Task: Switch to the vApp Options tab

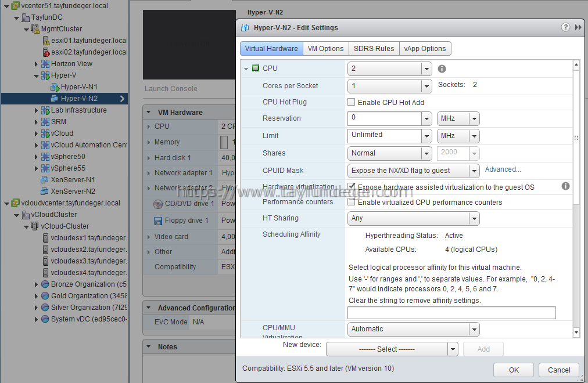Action: click(425, 49)
